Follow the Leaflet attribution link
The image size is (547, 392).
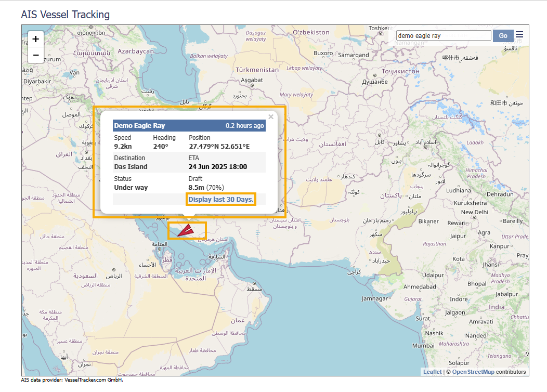pos(432,372)
